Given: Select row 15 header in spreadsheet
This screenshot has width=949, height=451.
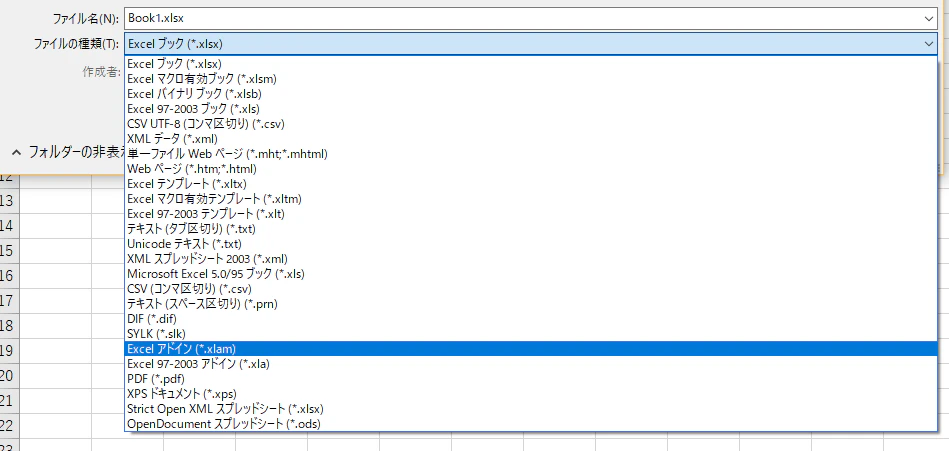Looking at the screenshot, I should 8,251.
